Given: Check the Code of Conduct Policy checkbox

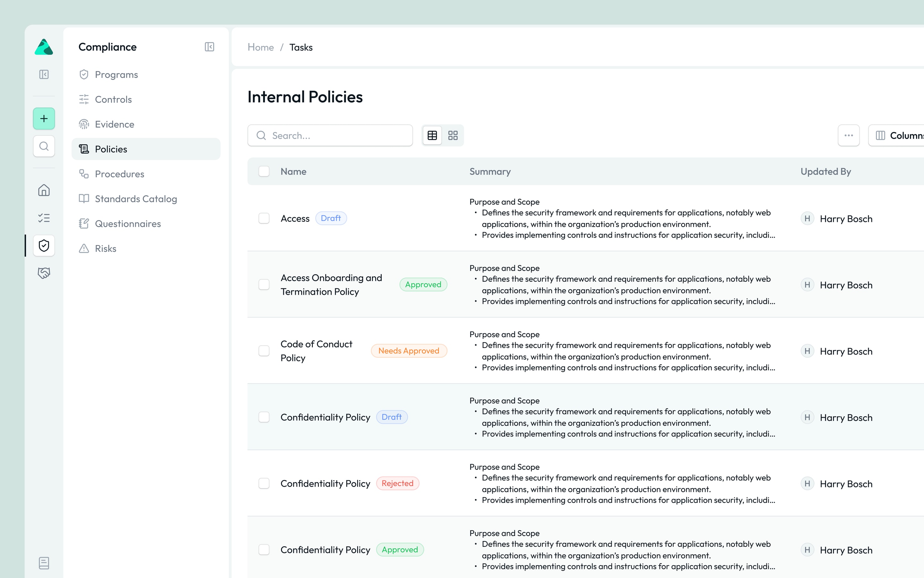Looking at the screenshot, I should click(264, 351).
